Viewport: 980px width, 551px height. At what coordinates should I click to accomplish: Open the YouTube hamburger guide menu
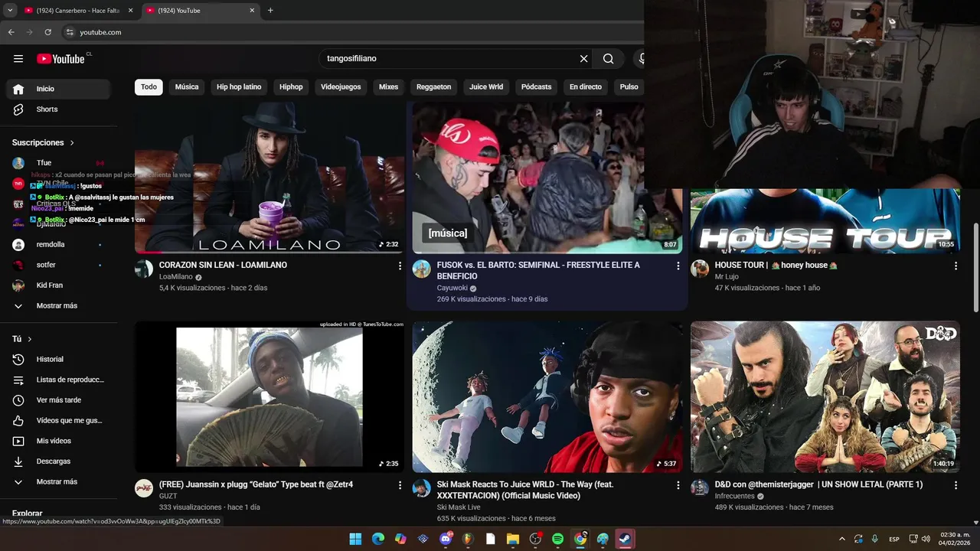click(18, 58)
